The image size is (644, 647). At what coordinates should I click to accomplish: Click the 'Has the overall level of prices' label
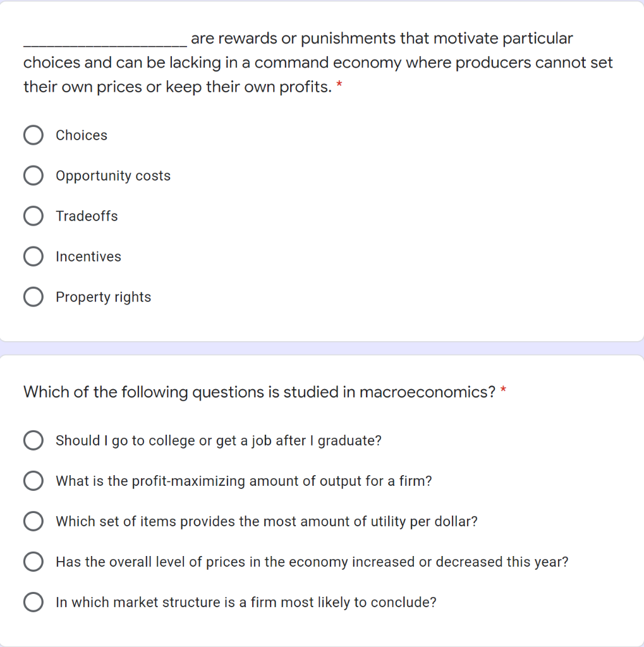[312, 562]
